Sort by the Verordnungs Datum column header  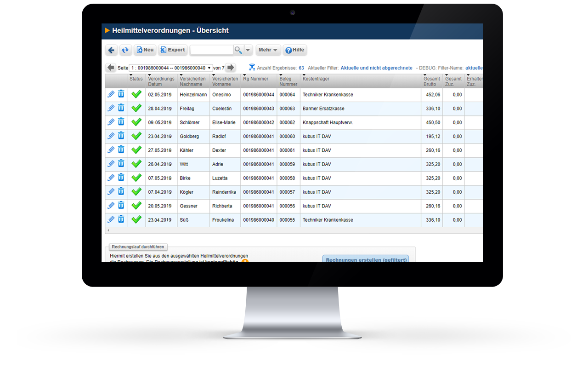coord(161,81)
